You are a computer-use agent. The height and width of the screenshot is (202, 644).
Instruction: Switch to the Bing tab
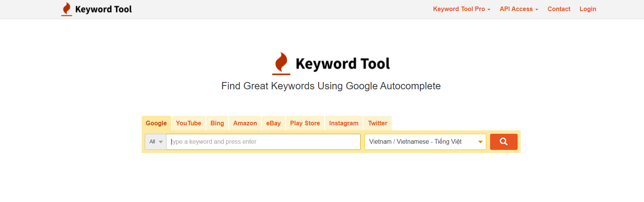coord(217,123)
